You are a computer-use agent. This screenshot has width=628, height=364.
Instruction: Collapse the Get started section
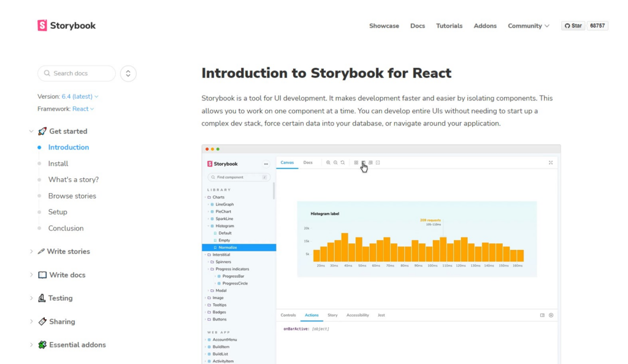coord(31,131)
